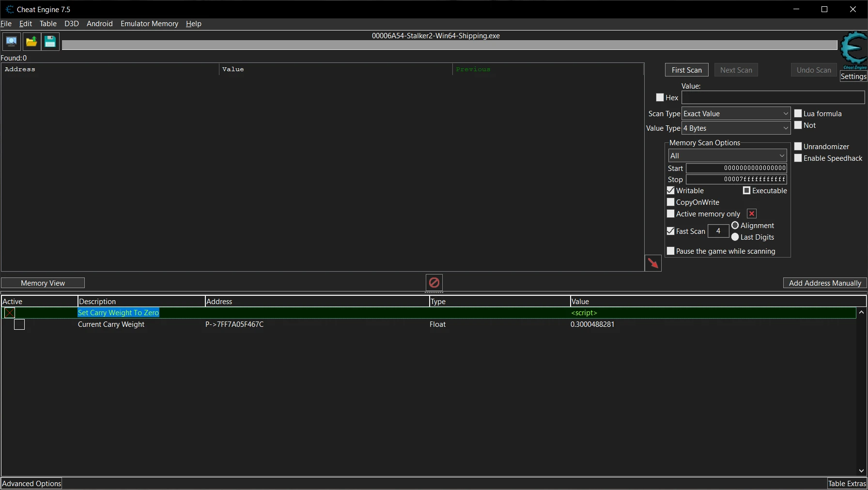Activate the Current Carry Weight entry checkbox

19,324
